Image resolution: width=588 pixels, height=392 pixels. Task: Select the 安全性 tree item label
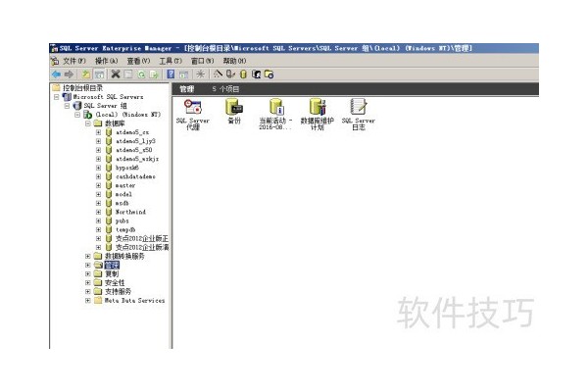click(x=115, y=283)
